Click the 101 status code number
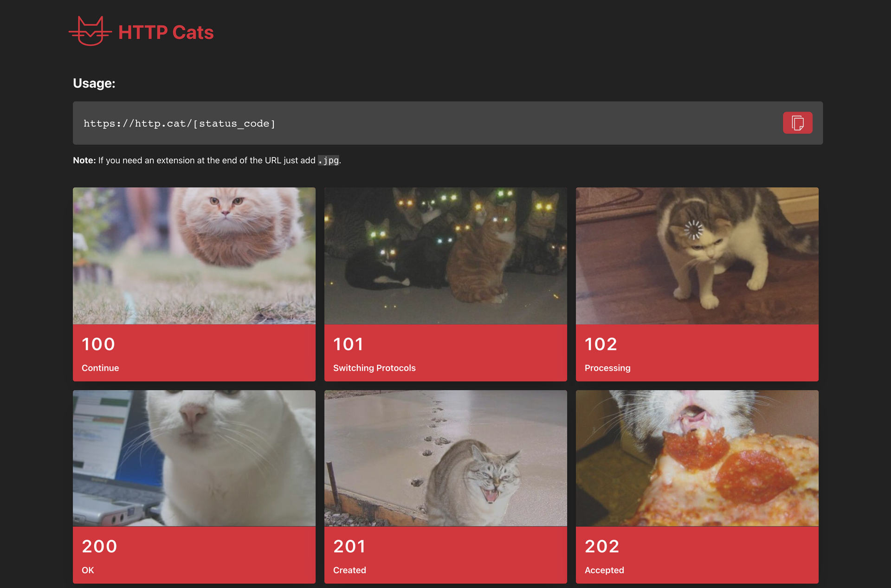This screenshot has height=588, width=891. [348, 344]
